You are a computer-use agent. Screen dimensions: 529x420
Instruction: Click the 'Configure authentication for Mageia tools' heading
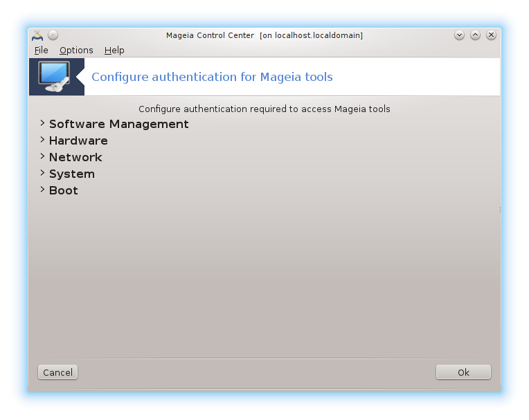coord(212,77)
